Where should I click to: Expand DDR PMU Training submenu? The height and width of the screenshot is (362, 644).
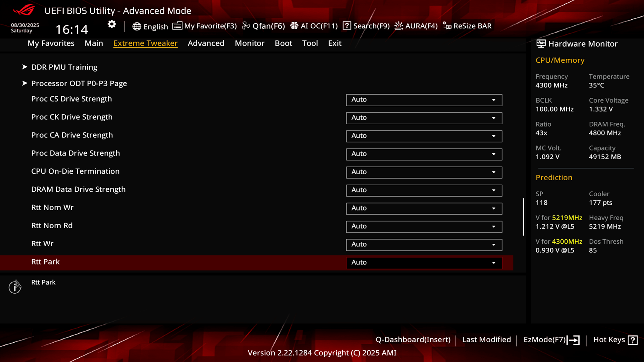pyautogui.click(x=64, y=67)
